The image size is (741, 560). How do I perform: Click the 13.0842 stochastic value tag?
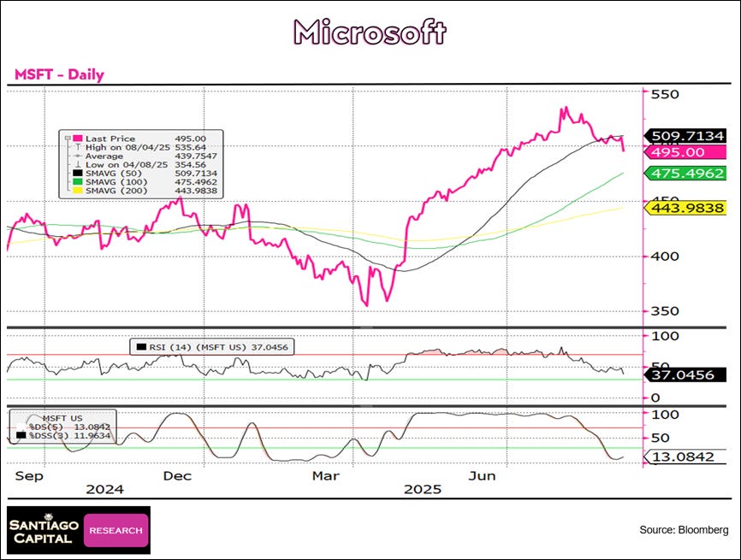[685, 457]
